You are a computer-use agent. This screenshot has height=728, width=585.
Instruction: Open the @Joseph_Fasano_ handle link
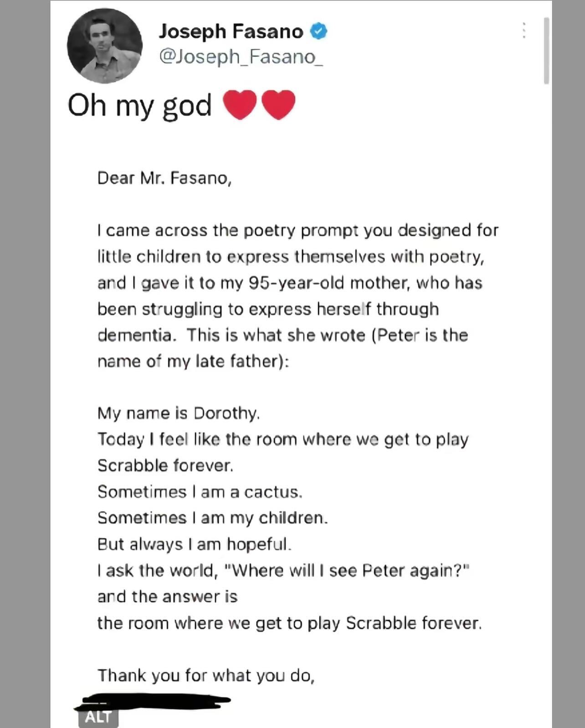[x=241, y=57]
